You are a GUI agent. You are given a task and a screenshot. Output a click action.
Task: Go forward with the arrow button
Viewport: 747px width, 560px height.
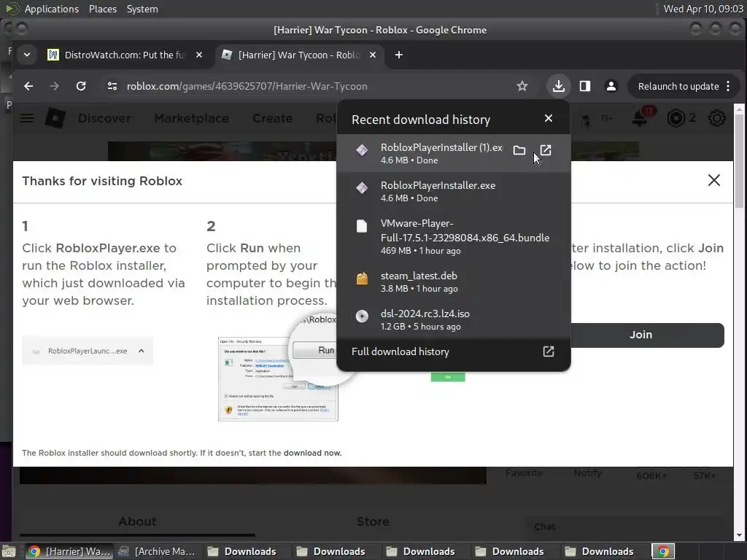point(54,86)
